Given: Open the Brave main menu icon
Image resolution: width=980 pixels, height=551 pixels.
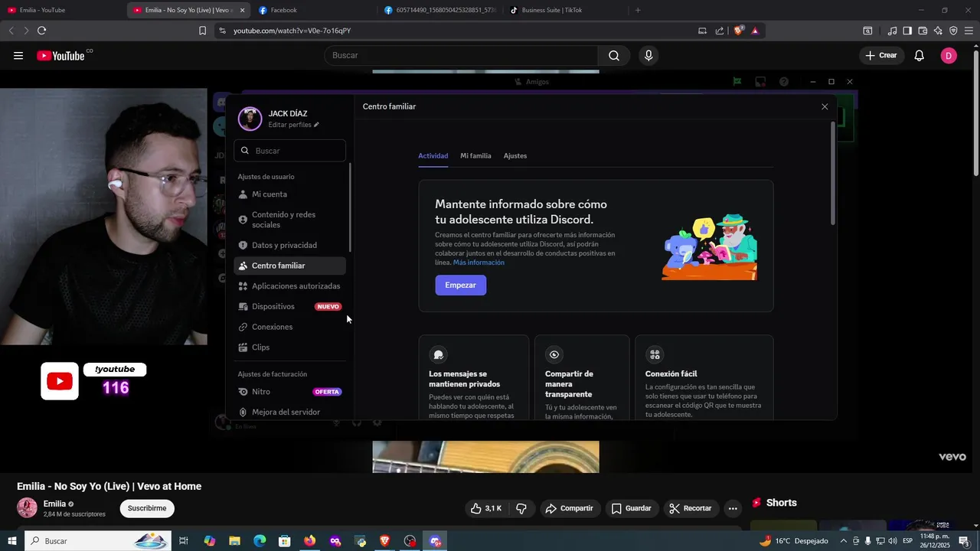Looking at the screenshot, I should click(969, 31).
